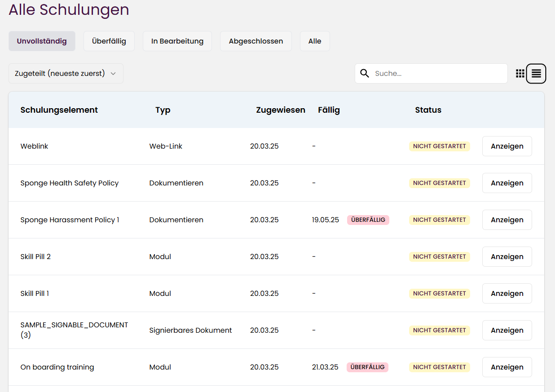
Task: Open the Zugeteilt (neueste zuerst) sort dropdown
Action: point(66,73)
